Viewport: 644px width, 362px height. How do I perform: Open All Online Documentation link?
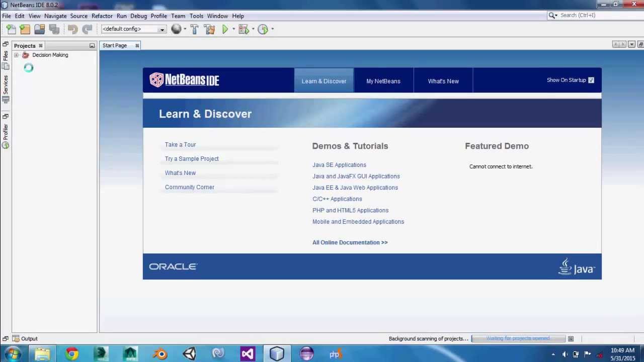tap(350, 242)
